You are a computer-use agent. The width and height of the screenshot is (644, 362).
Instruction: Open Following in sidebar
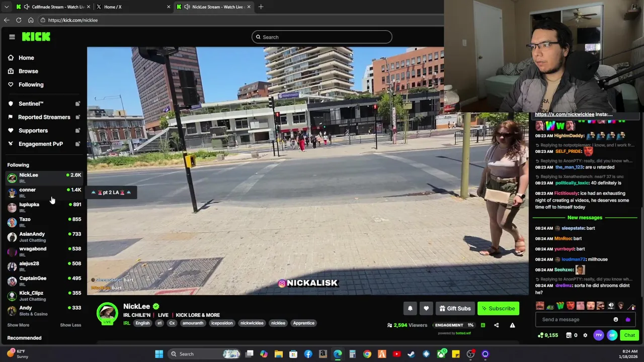(x=31, y=85)
